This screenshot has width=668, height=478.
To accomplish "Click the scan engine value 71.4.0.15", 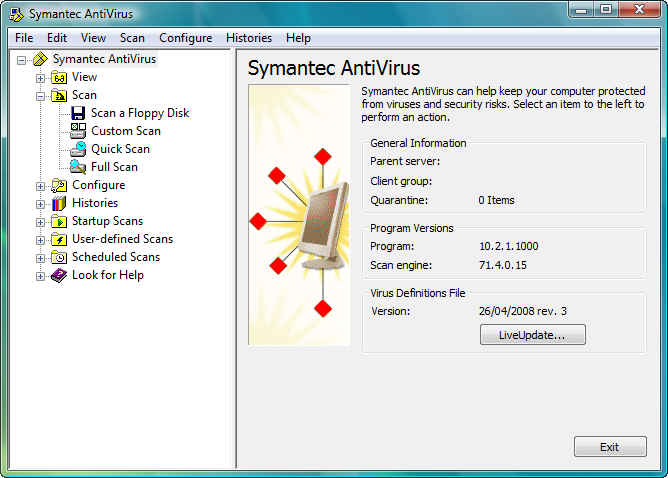I will click(503, 265).
